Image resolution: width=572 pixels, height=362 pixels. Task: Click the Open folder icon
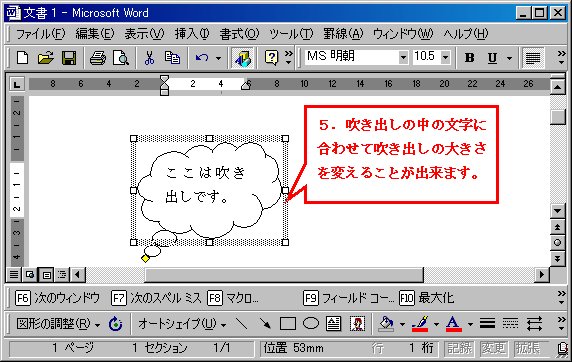[46, 58]
